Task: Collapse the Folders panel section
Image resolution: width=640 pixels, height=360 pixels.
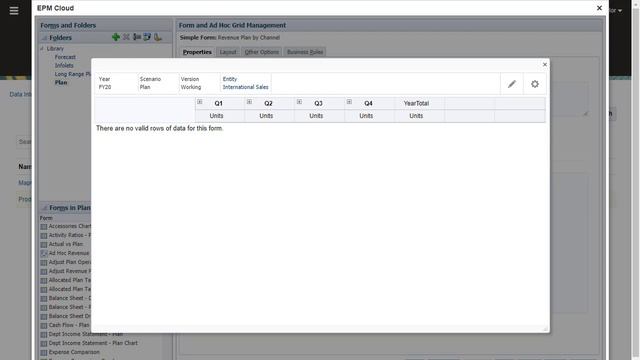Action: tap(44, 38)
